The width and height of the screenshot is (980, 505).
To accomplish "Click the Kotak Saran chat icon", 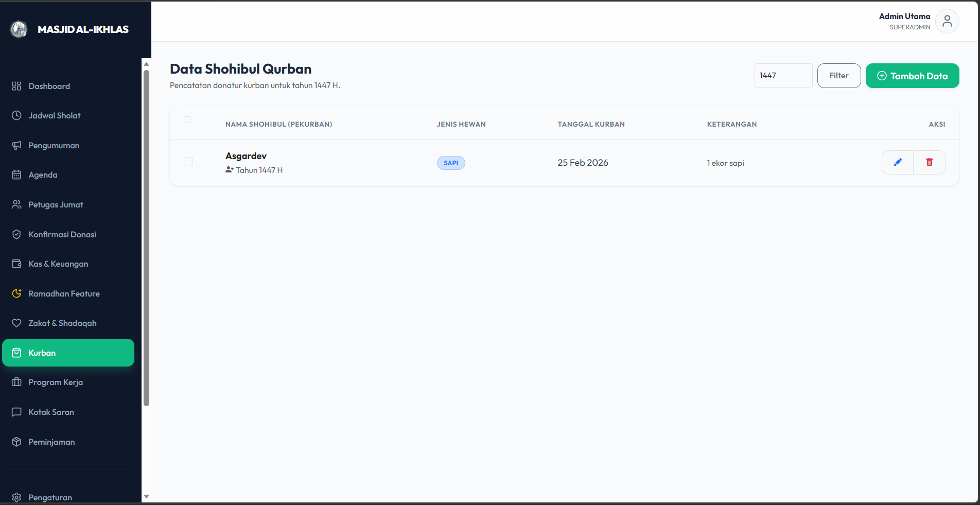I will [16, 412].
